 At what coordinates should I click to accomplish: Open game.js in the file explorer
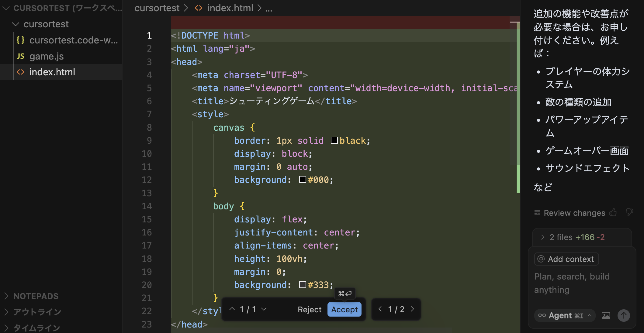pyautogui.click(x=46, y=56)
